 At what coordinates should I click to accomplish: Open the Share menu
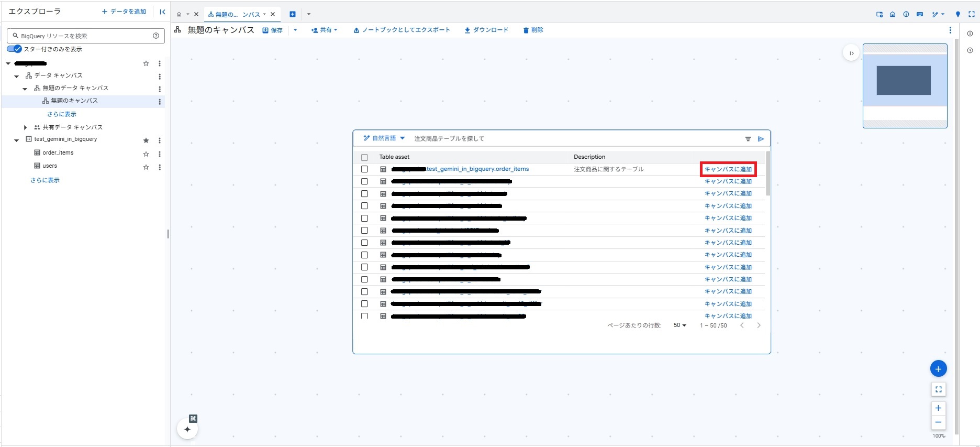pyautogui.click(x=325, y=30)
